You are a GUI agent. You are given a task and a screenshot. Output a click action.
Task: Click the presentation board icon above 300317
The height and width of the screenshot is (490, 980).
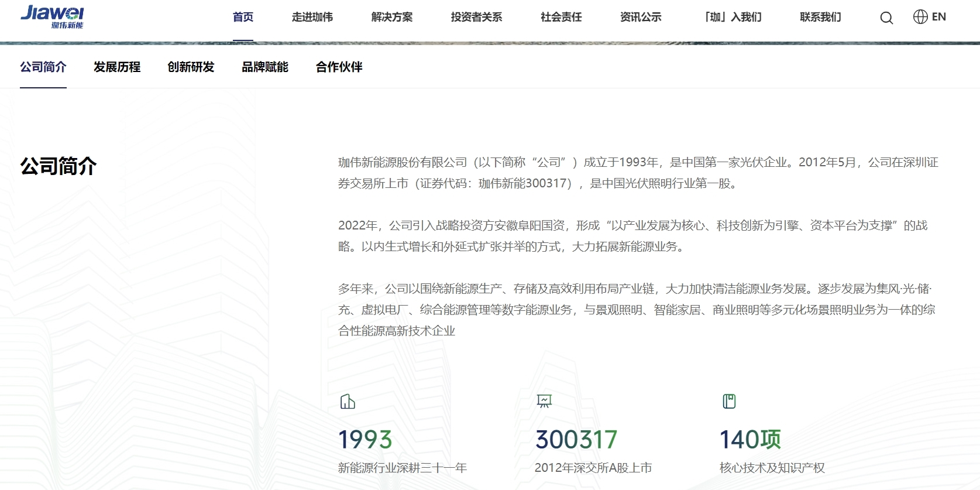tap(544, 401)
